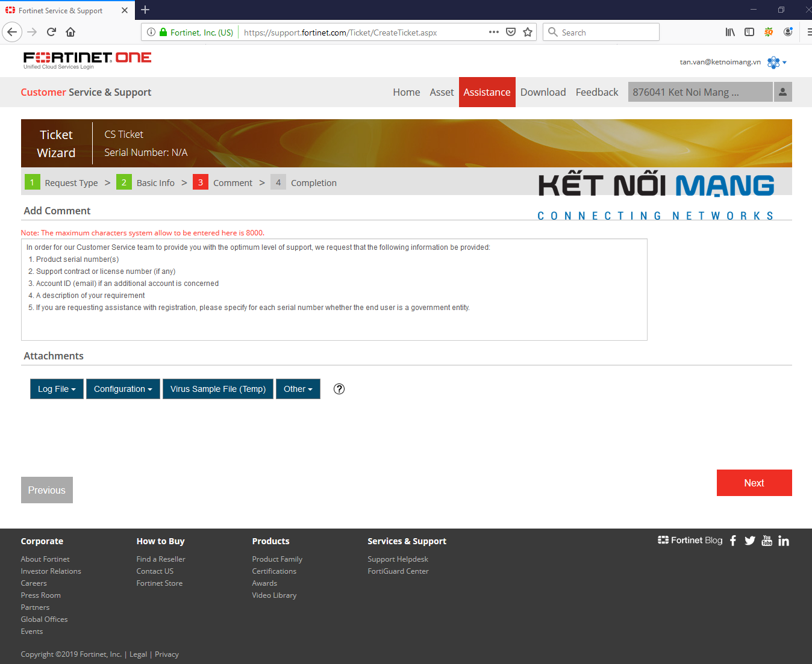Click into the Add Comment text area
The height and width of the screenshot is (664, 812).
coord(334,290)
